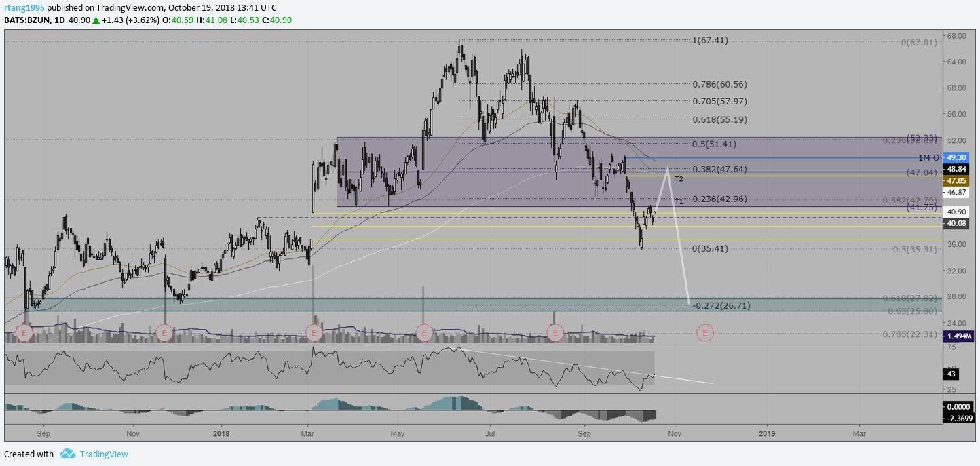Open the earnings marker after Nov 2017
The height and width of the screenshot is (466, 980).
coord(164,332)
